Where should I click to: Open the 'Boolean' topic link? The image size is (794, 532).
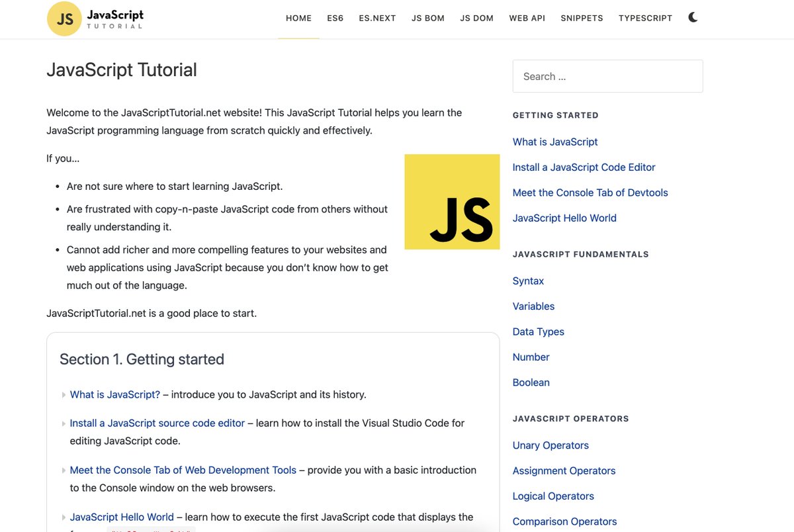pyautogui.click(x=531, y=382)
